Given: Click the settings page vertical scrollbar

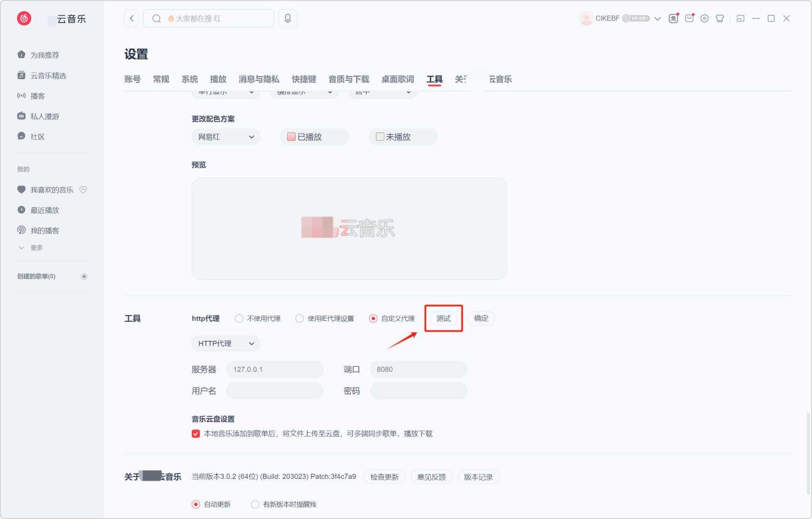Looking at the screenshot, I should coord(808,453).
